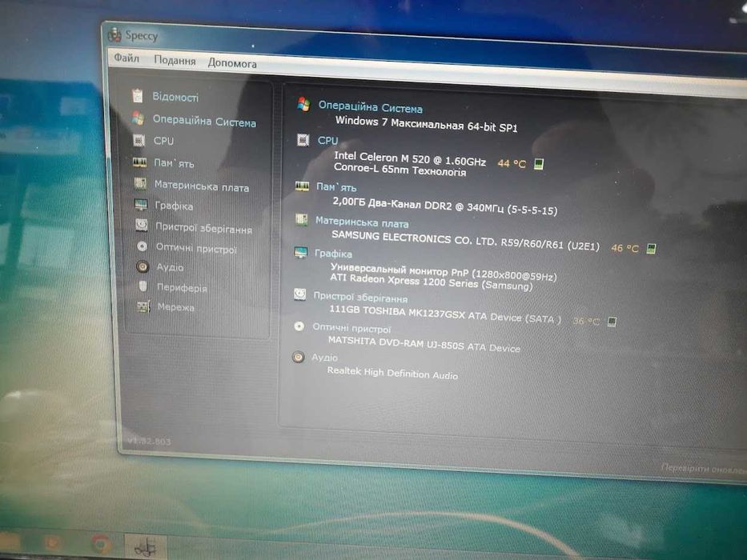The width and height of the screenshot is (747, 560).
Task: Click the sidebar Windows flag icon
Action: click(x=139, y=118)
